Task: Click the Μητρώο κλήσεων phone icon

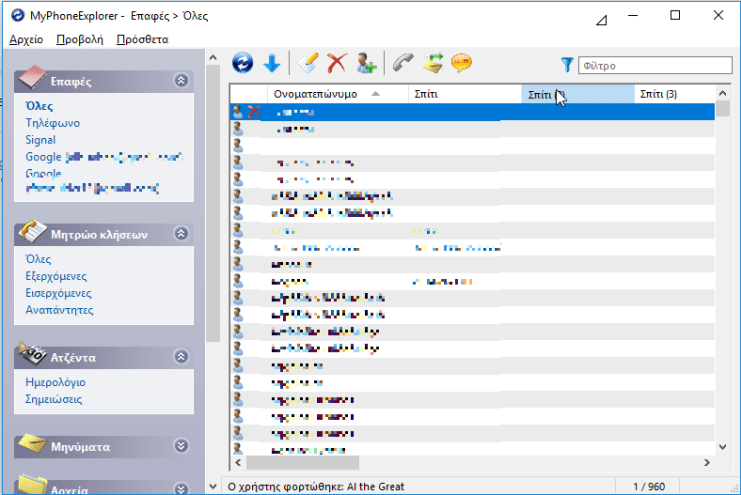Action: tap(33, 231)
